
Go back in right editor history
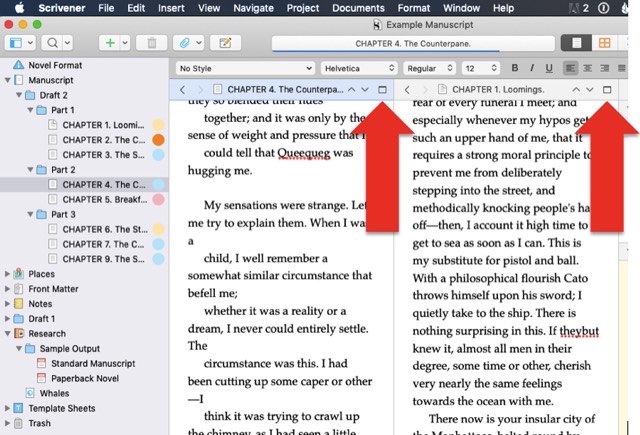pos(407,89)
